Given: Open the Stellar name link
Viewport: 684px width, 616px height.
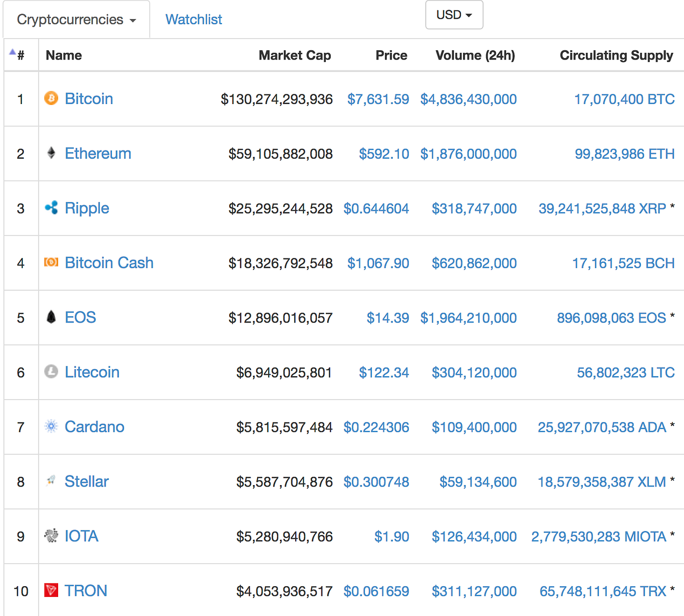Looking at the screenshot, I should [87, 482].
